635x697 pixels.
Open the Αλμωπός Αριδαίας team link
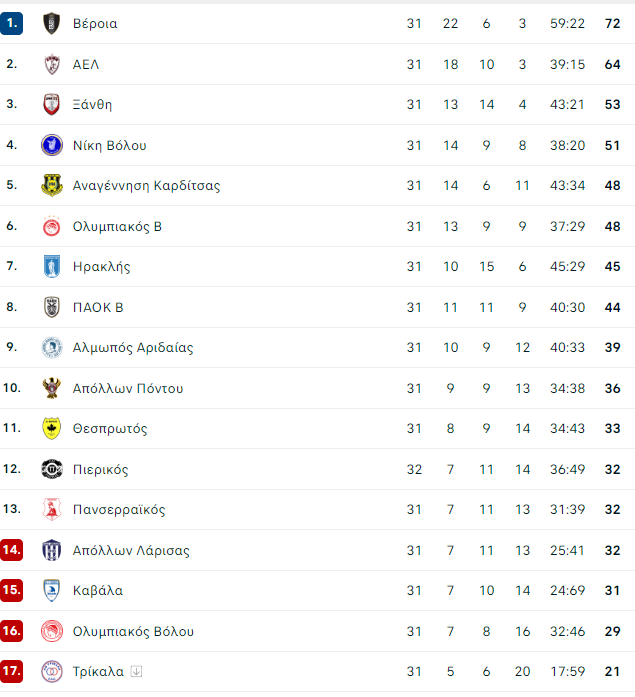click(133, 348)
